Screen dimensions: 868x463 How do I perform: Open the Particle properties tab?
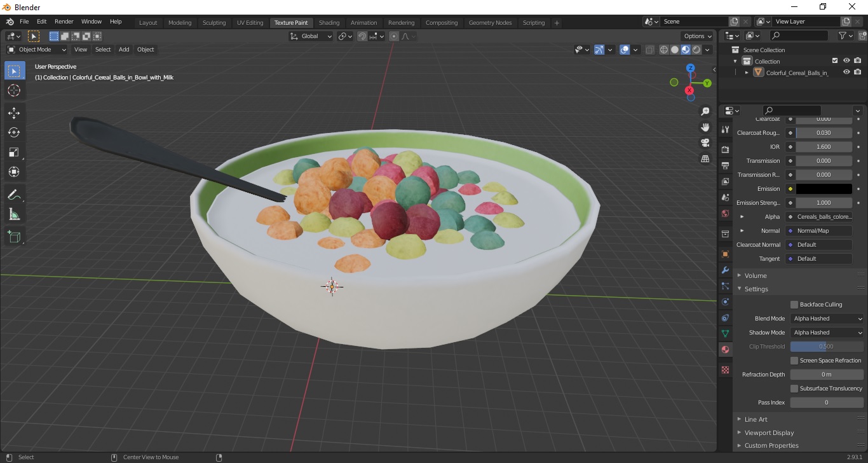tap(725, 286)
